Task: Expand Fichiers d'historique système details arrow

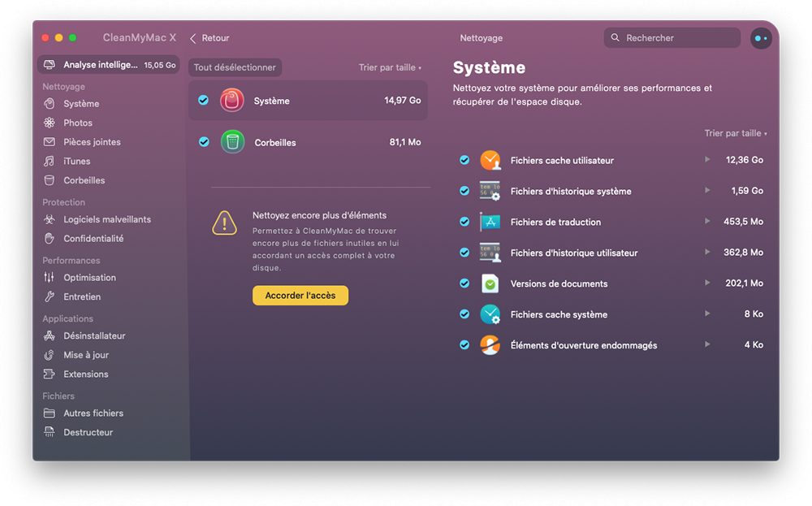Action: pyautogui.click(x=707, y=191)
